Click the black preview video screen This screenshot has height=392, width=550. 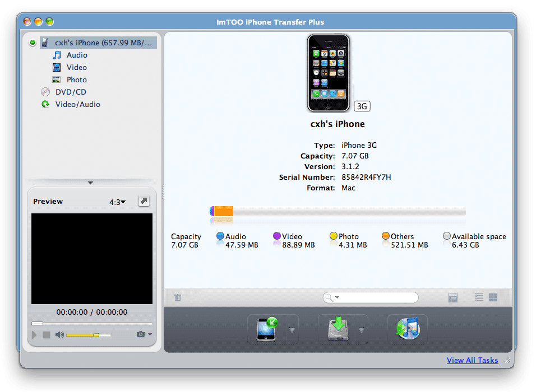coord(92,259)
